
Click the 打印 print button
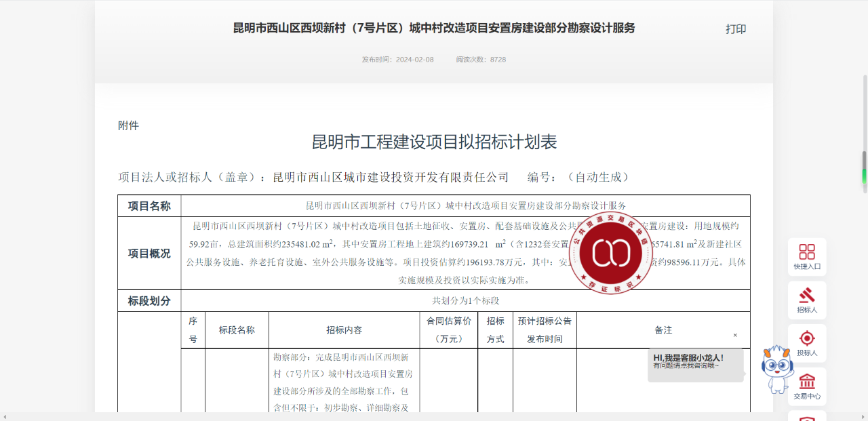(x=736, y=28)
